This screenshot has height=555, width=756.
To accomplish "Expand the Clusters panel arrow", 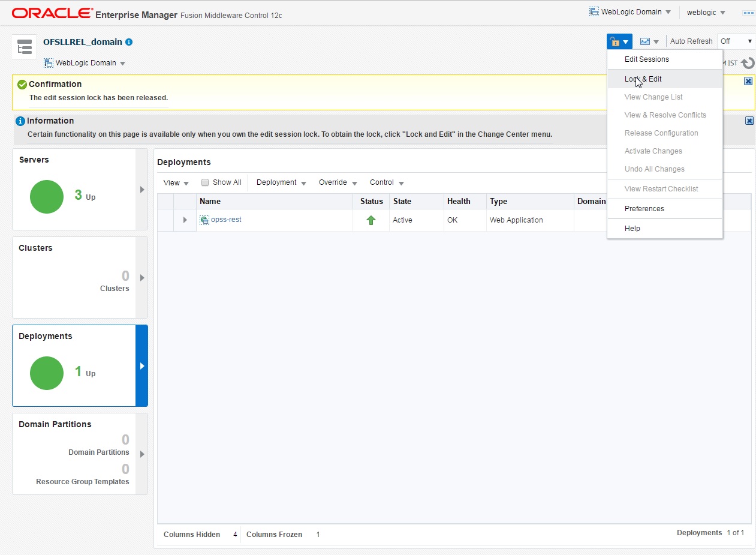I will 142,278.
